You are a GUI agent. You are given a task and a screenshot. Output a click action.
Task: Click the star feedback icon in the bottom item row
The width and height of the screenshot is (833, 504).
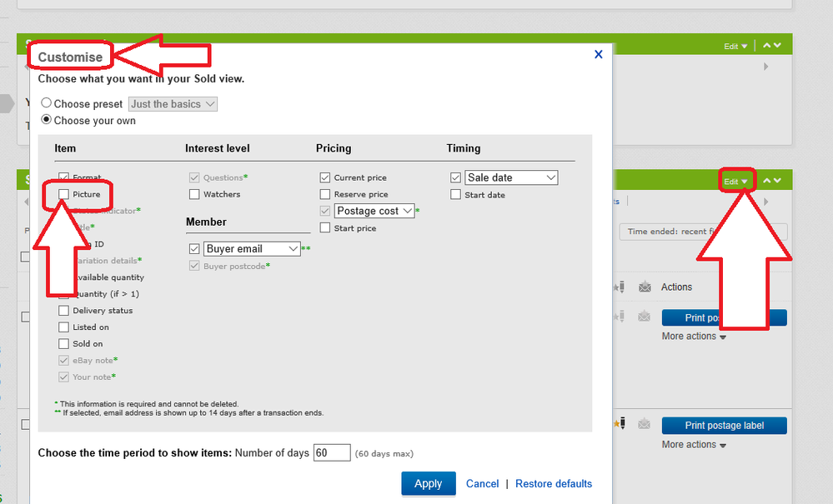(620, 426)
